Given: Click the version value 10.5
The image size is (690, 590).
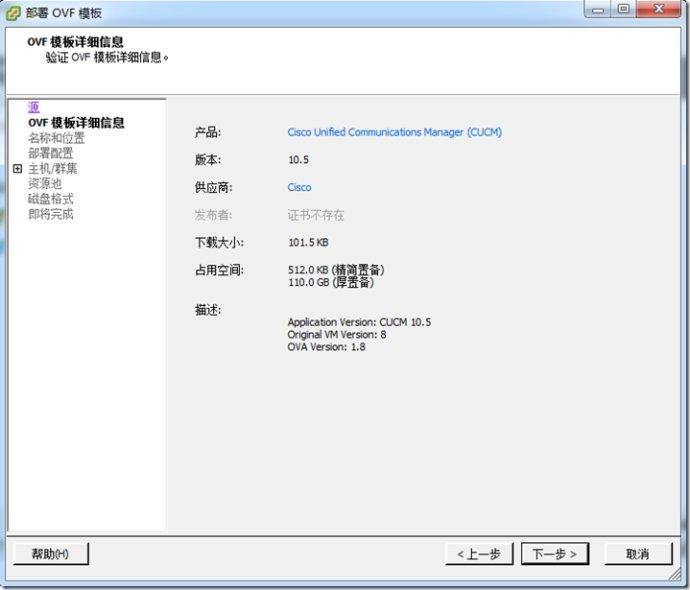Looking at the screenshot, I should (298, 160).
